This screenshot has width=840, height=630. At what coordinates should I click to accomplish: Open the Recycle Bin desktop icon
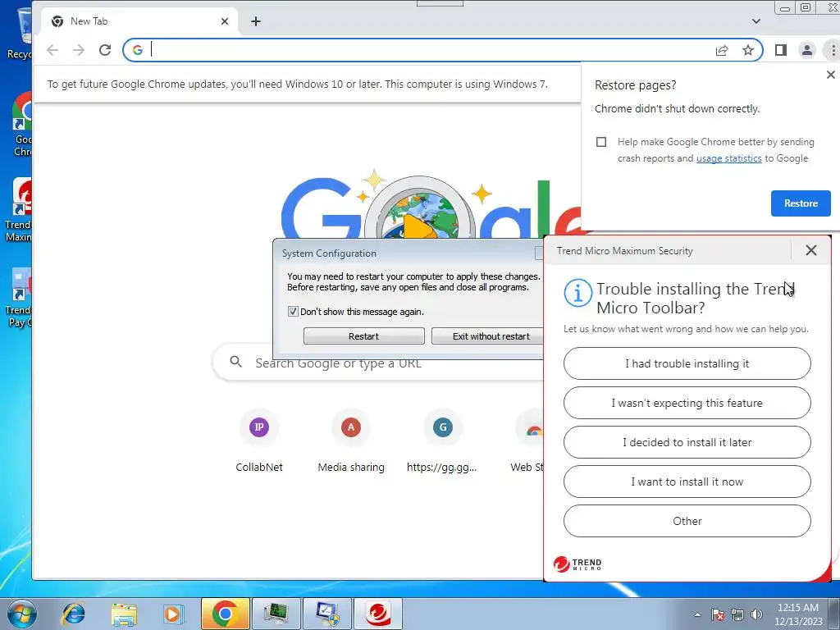[x=18, y=33]
